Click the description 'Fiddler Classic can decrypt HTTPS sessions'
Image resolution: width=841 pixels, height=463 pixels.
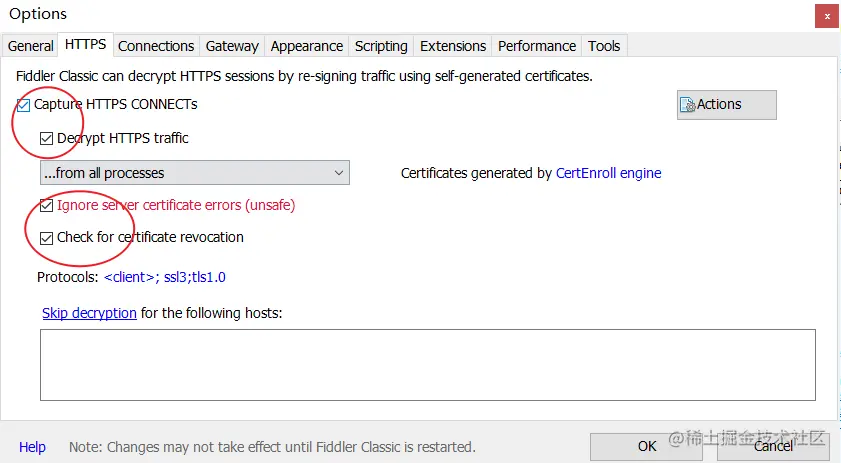[304, 76]
